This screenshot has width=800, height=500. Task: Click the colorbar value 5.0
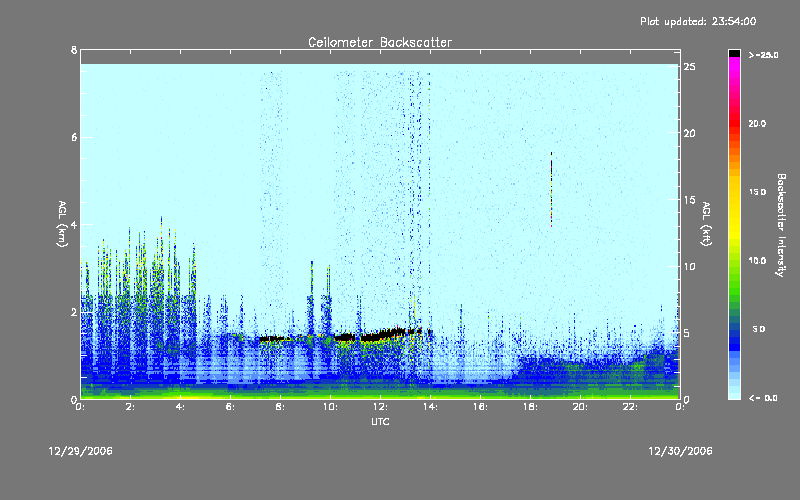coord(759,329)
